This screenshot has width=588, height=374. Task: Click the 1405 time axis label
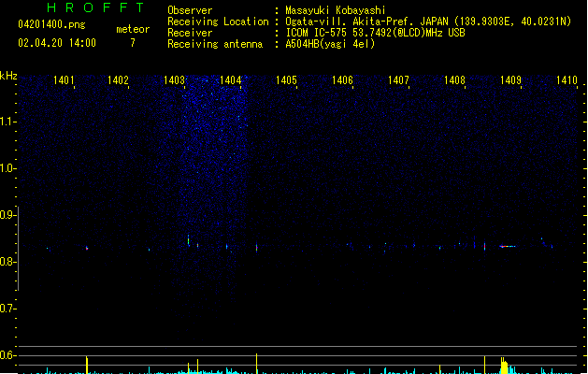pos(286,80)
